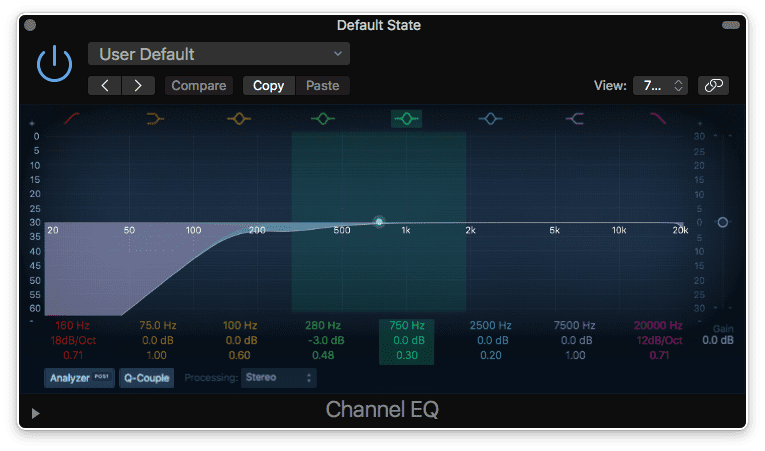Select the 12dB/Oct slope value
This screenshot has width=765, height=451.
click(659, 340)
